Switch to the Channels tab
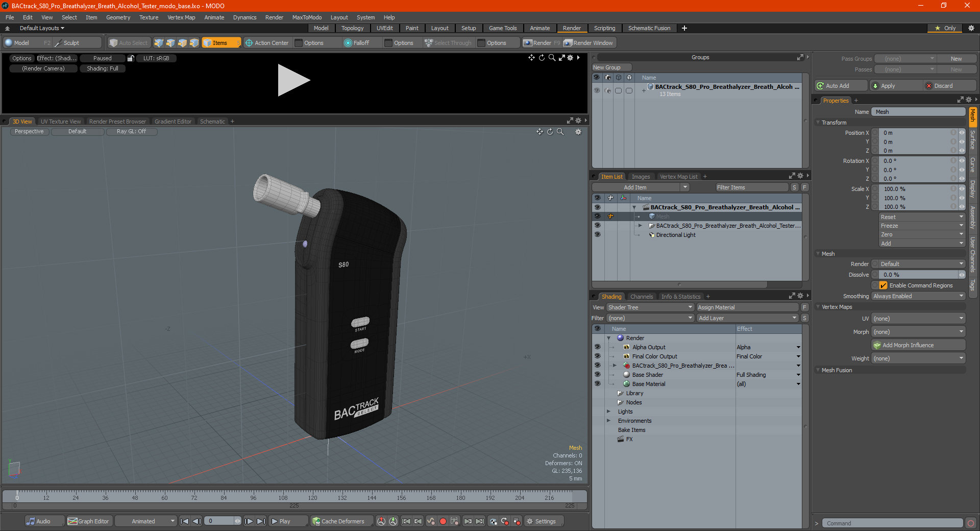The height and width of the screenshot is (531, 980). (x=641, y=297)
